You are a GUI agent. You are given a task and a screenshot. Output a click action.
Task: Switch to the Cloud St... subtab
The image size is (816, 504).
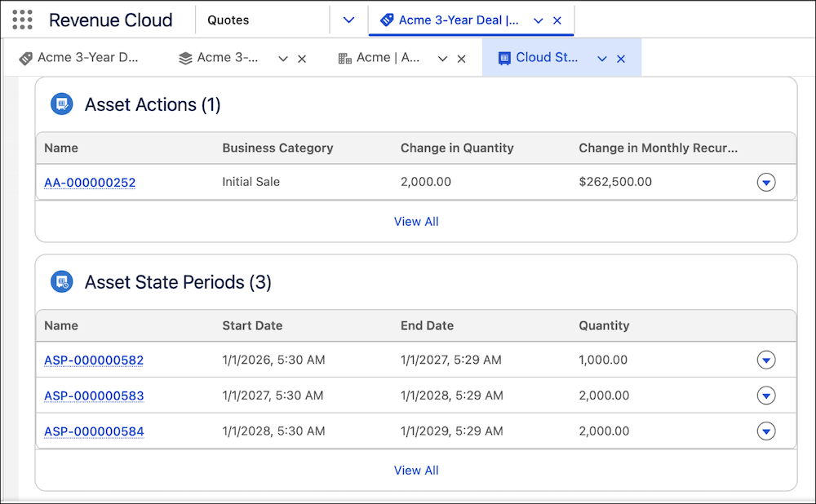click(x=547, y=58)
